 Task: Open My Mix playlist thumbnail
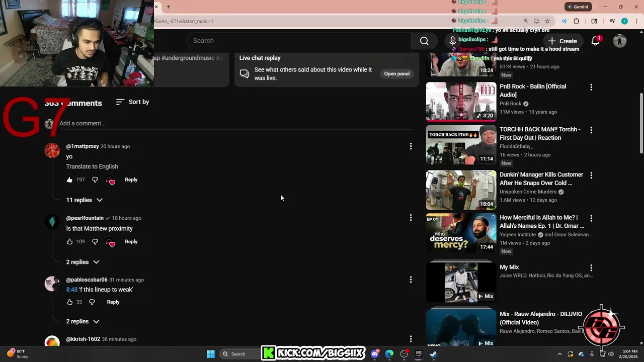point(461,282)
